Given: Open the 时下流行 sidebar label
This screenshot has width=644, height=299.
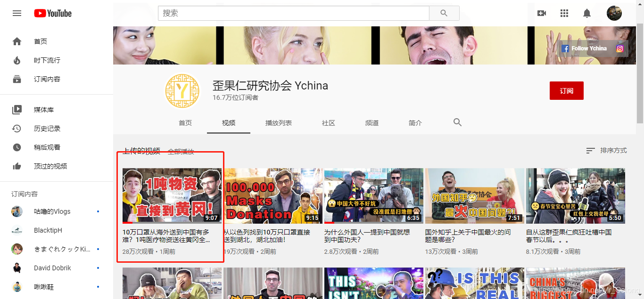Looking at the screenshot, I should 47,60.
